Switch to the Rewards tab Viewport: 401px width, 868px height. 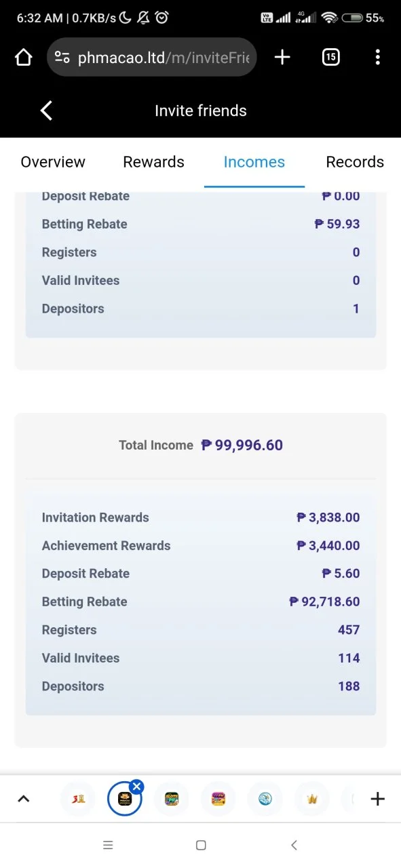tap(153, 162)
